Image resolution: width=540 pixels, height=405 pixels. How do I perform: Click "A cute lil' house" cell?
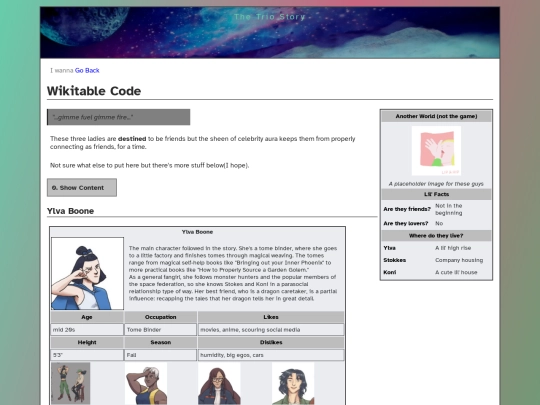[x=456, y=272]
